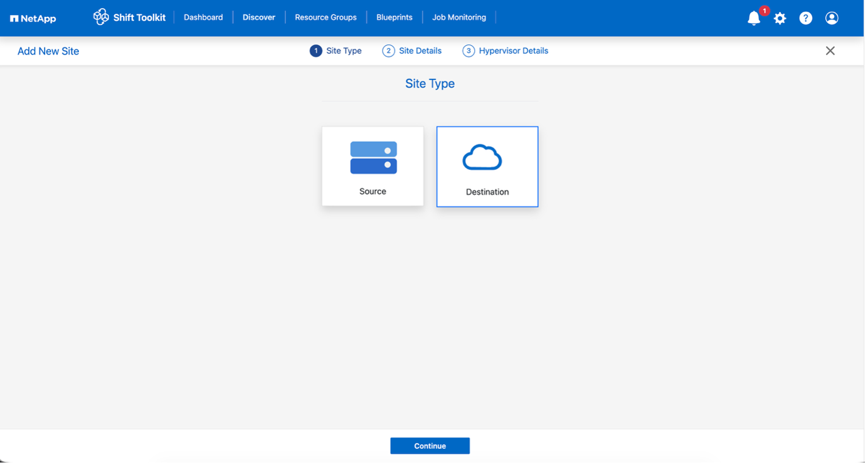Open step 2 Site Details
The image size is (868, 465).
tap(412, 51)
